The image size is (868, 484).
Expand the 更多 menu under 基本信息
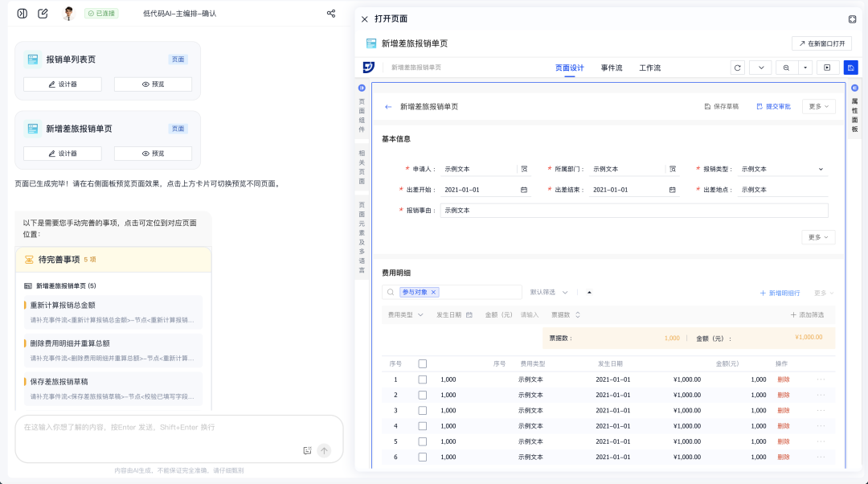click(819, 237)
